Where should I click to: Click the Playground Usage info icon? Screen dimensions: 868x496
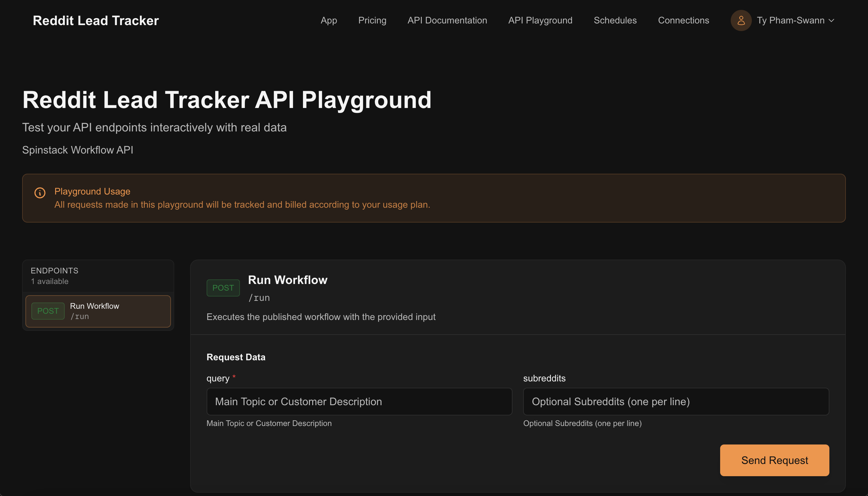[40, 193]
